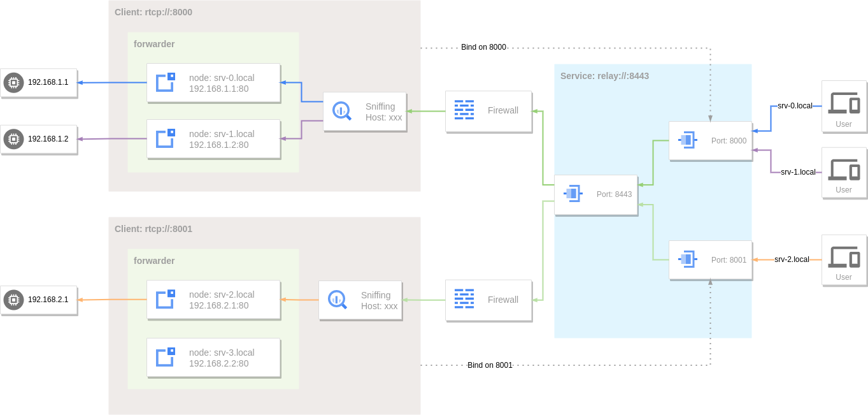Select the Port: 8000 relay endpoint icon
Image resolution: width=868 pixels, height=415 pixels.
click(x=687, y=140)
